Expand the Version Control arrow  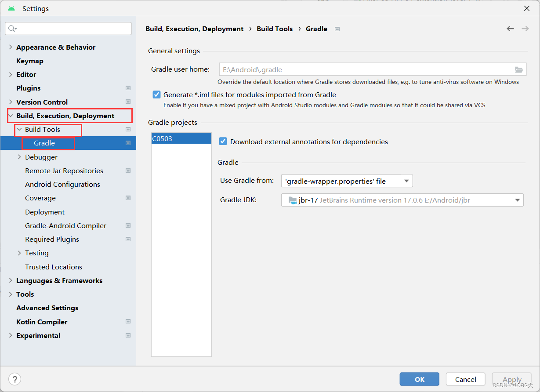pos(11,102)
